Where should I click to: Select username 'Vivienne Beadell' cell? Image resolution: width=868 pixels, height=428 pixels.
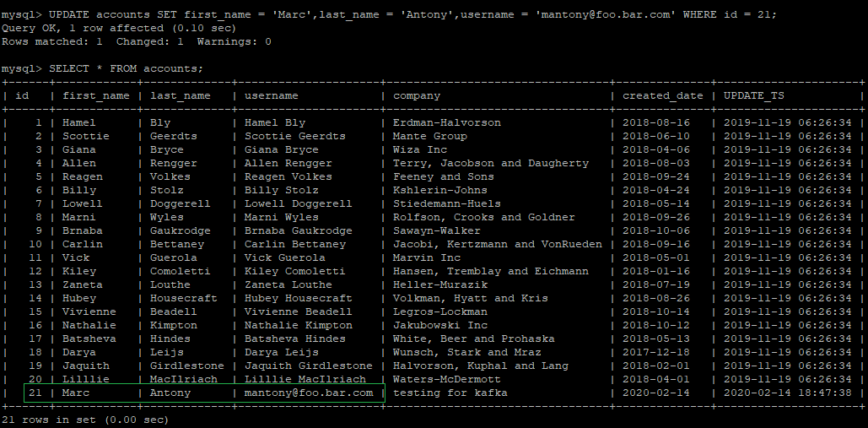click(299, 312)
